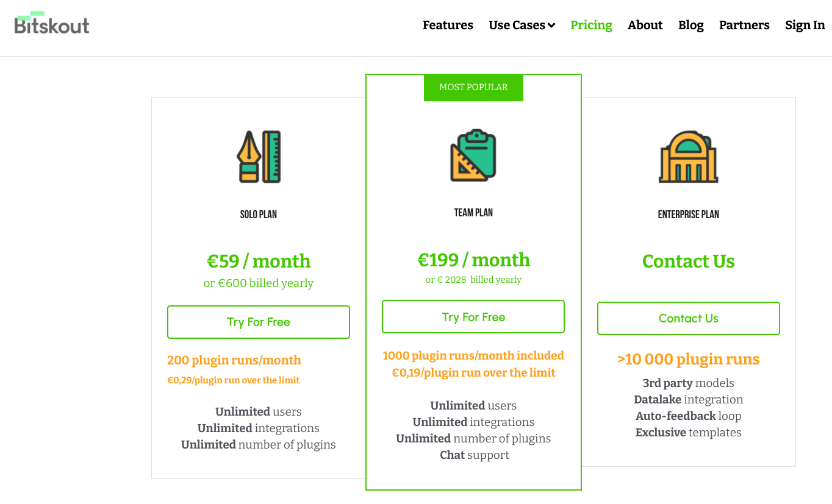The image size is (832, 504).
Task: Click Try For Free under Solo Plan
Action: [x=259, y=322]
